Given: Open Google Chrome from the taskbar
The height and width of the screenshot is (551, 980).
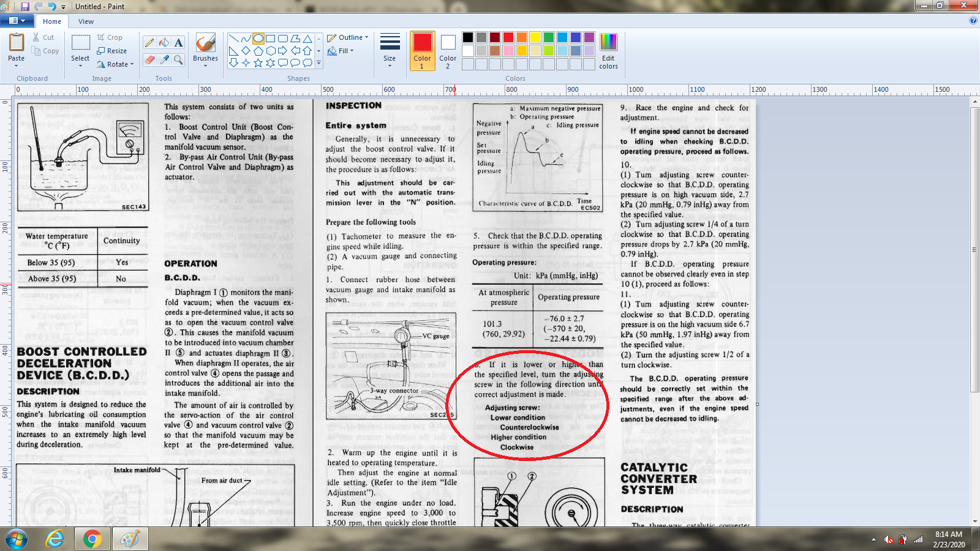Looking at the screenshot, I should point(92,539).
